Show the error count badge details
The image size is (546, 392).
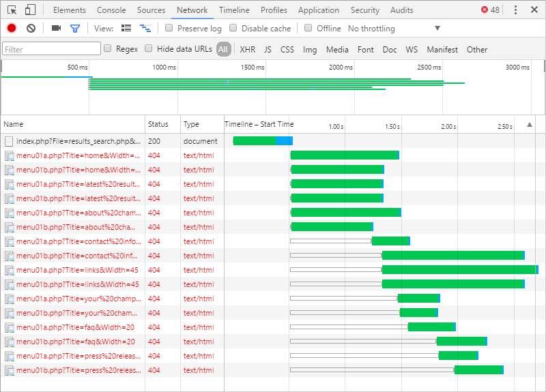[490, 10]
